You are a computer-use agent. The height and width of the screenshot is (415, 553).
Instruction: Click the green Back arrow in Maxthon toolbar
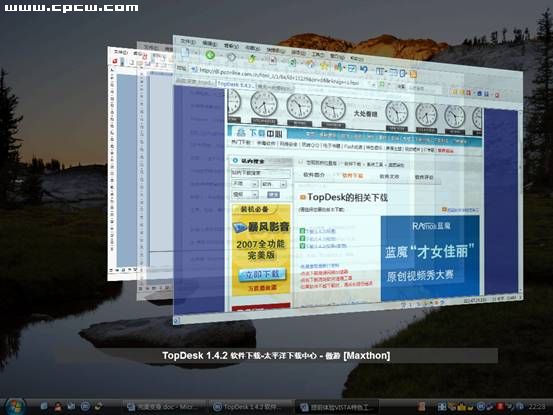coord(211,55)
